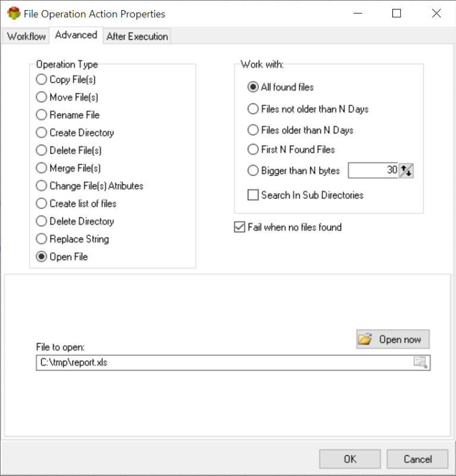Image resolution: width=456 pixels, height=476 pixels.
Task: Click the application icon in the title bar
Action: (x=14, y=14)
